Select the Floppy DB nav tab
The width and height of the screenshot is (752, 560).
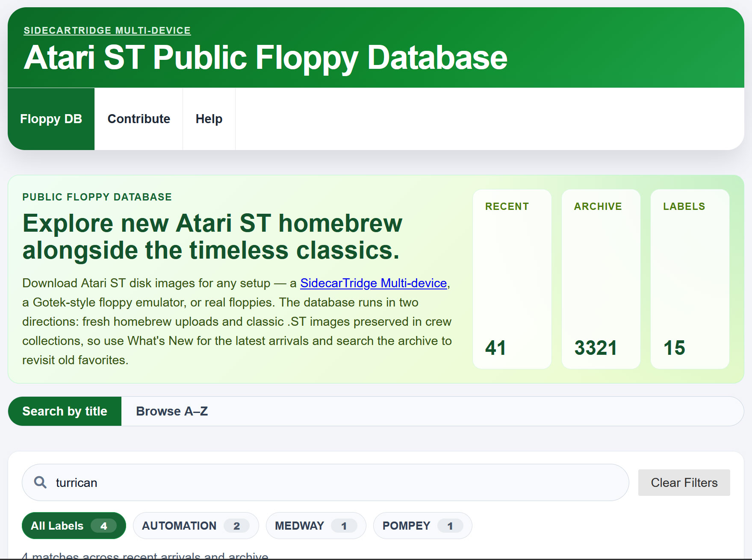click(51, 119)
